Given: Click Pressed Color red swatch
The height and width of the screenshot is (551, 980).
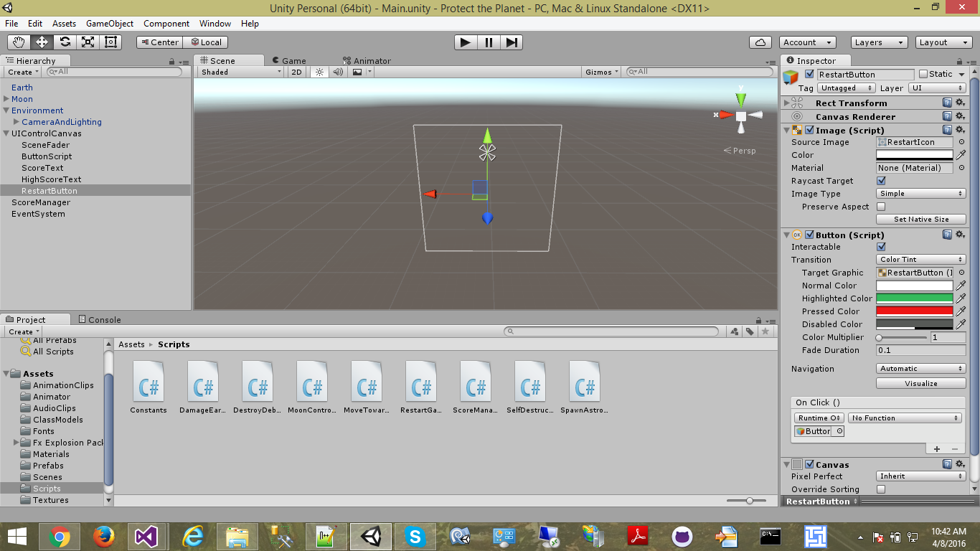Looking at the screenshot, I should [x=915, y=311].
